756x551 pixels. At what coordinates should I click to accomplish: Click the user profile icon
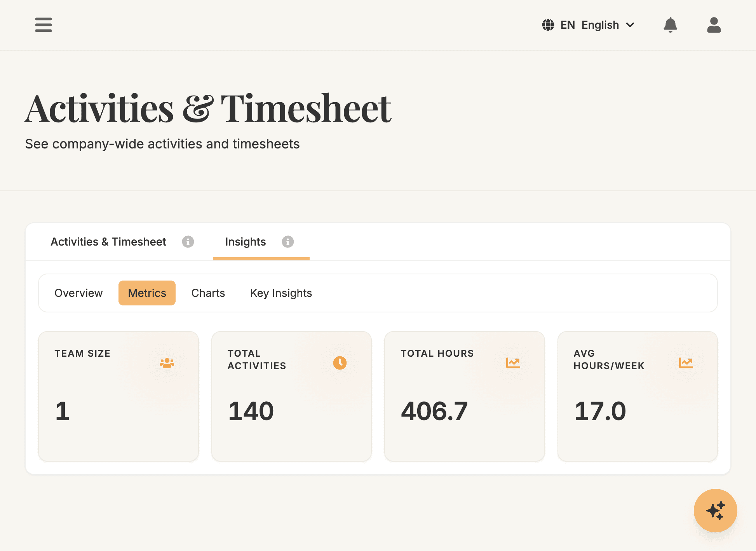[714, 25]
